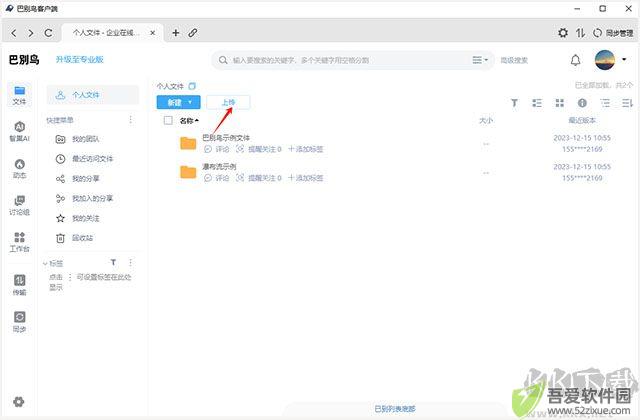Click 提醒关注 under 瀑布流示例
This screenshot has width=640, height=420.
[259, 178]
